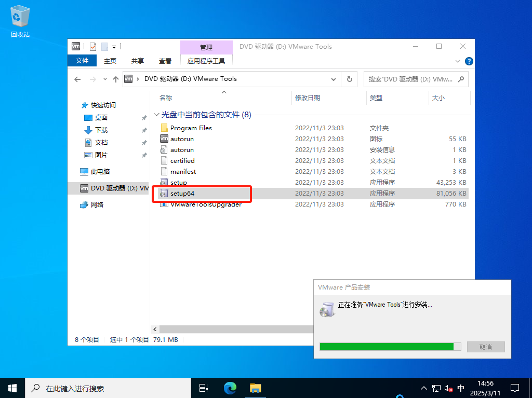This screenshot has width=532, height=398.
Task: Sort by the 类型 column header
Action: [376, 98]
